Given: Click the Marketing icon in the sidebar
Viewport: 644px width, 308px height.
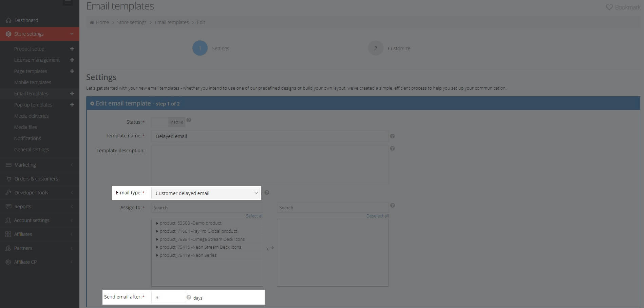Looking at the screenshot, I should click(x=8, y=165).
